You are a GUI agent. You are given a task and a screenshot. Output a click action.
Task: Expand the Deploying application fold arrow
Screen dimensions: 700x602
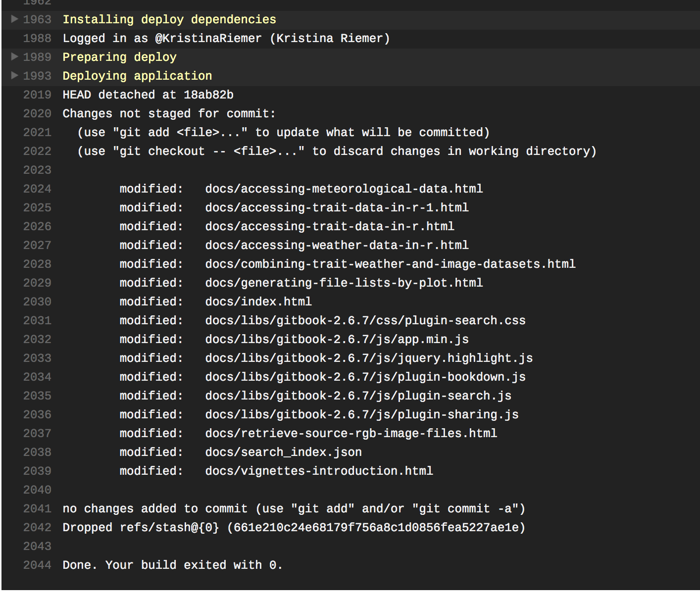tap(15, 75)
